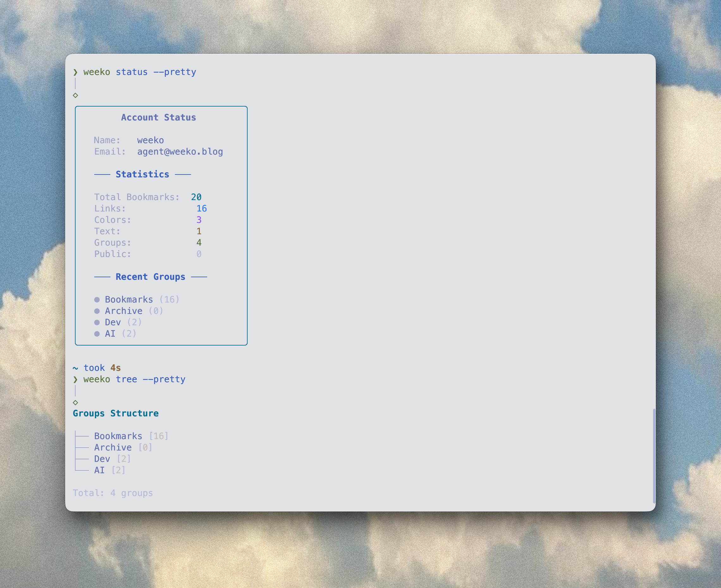
Task: Click the bullet dot beside AI group
Action: coord(97,334)
